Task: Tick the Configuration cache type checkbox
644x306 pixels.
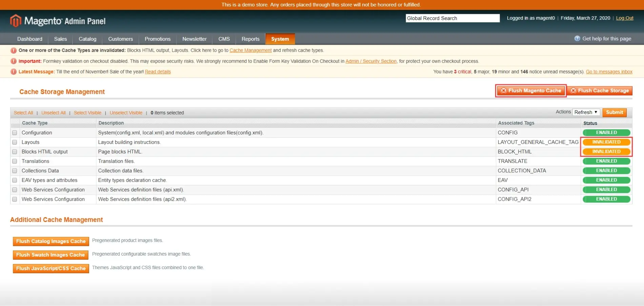Action: click(x=15, y=133)
